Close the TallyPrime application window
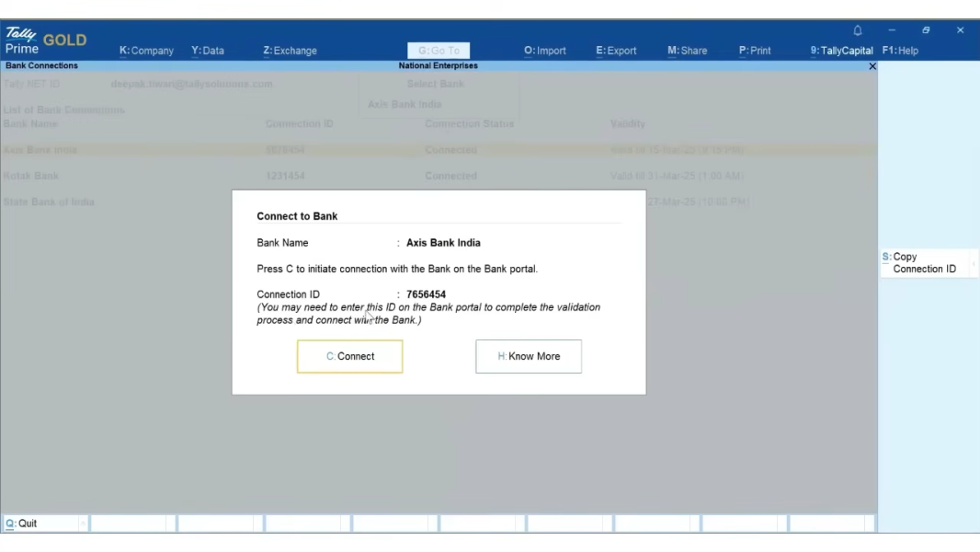The image size is (980, 552). (960, 30)
